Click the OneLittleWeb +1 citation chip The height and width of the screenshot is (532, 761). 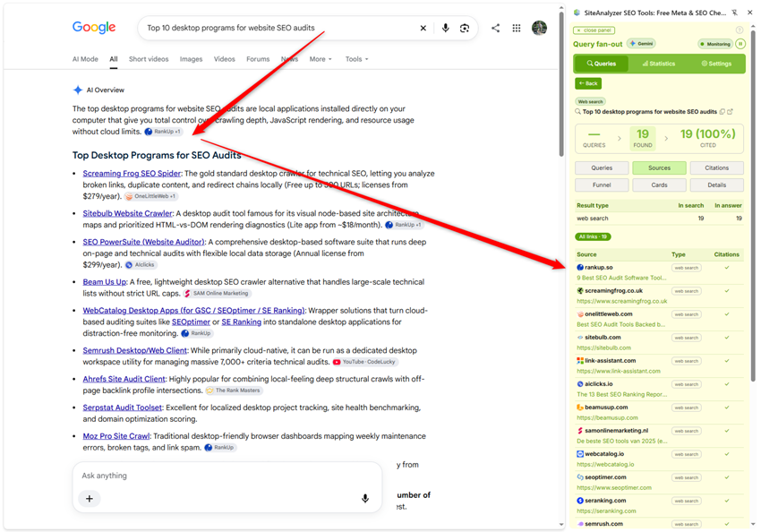click(151, 196)
